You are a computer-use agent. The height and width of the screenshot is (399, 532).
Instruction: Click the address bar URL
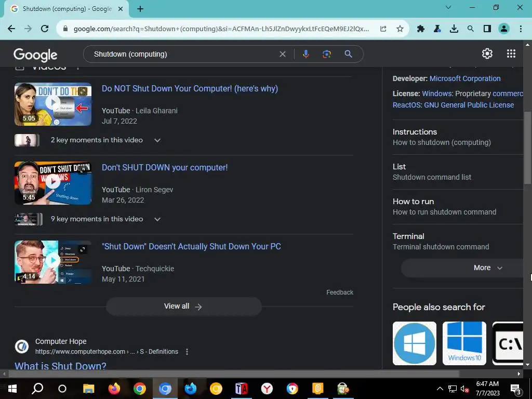pyautogui.click(x=221, y=29)
